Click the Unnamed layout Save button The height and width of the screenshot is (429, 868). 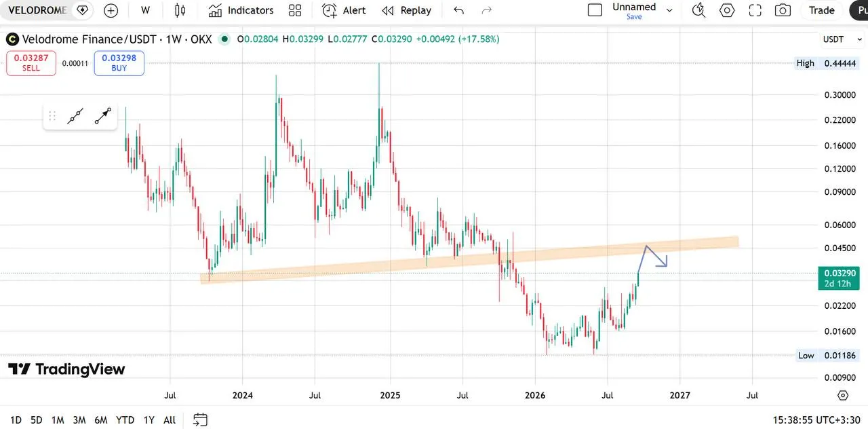click(634, 17)
